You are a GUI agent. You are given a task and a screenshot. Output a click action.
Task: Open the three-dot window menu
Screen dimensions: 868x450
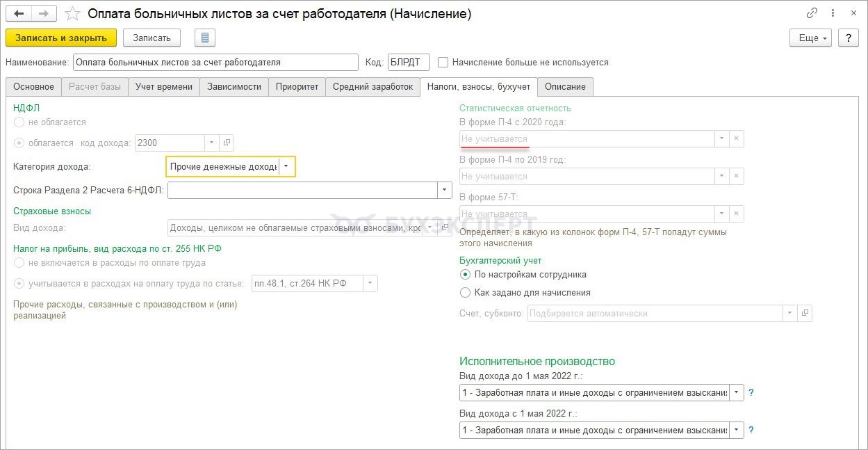tap(832, 13)
